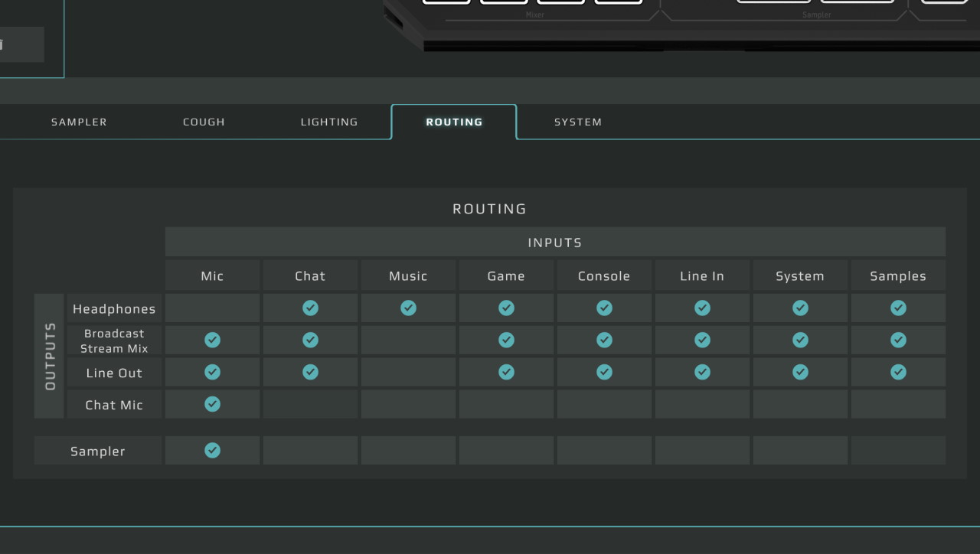Uncheck Mic in Broadcast Stream Mix
This screenshot has width=980, height=554.
pos(212,340)
